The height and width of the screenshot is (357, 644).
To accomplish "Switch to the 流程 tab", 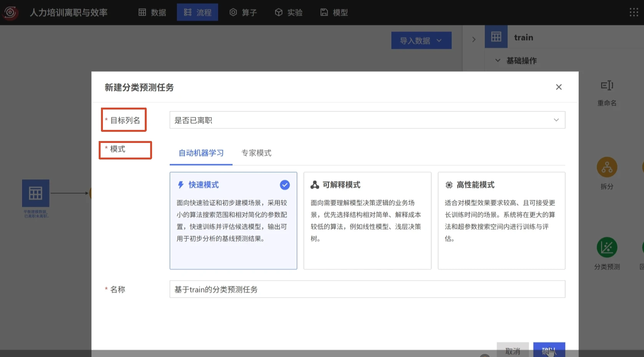I will pyautogui.click(x=197, y=13).
